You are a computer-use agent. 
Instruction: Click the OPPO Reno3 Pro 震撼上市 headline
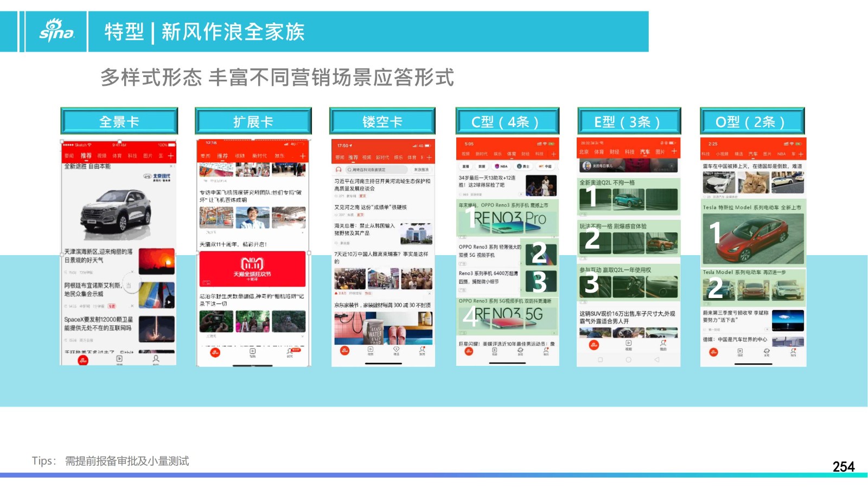[x=503, y=205]
